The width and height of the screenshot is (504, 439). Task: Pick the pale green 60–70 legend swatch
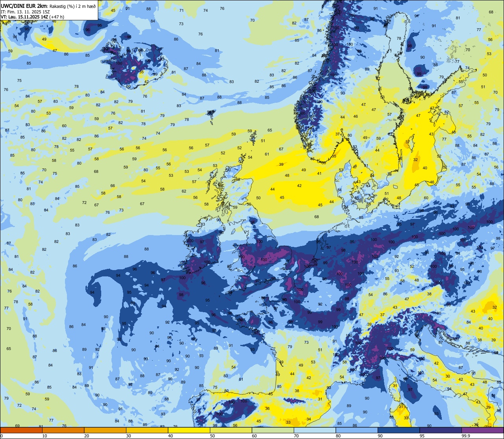pos(273,430)
